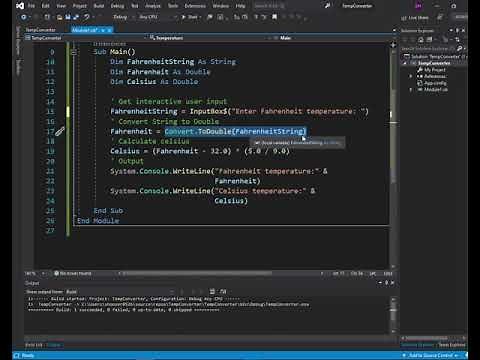The width and height of the screenshot is (480, 360).
Task: Collapse the Sub Main code region
Action: pyautogui.click(x=74, y=52)
